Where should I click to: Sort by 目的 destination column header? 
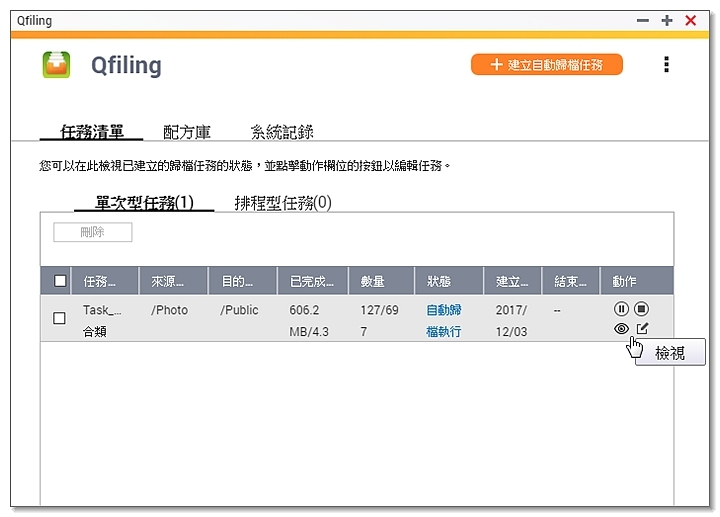pyautogui.click(x=243, y=281)
